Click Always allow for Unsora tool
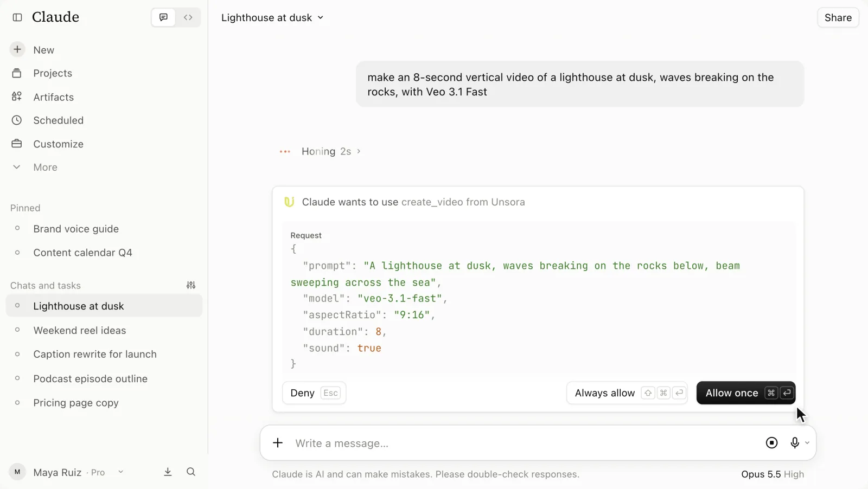The width and height of the screenshot is (868, 489). coord(627,393)
